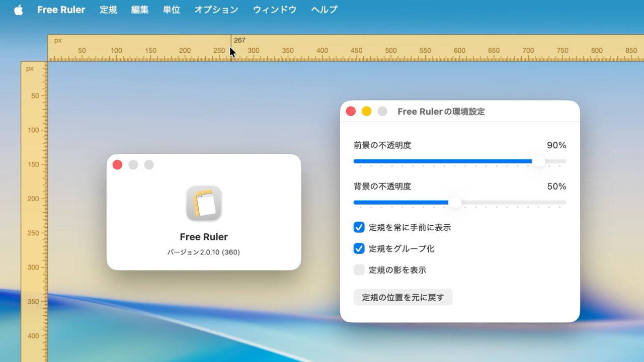Minimize the 環境設定 preferences window
Image resolution: width=644 pixels, height=362 pixels.
[367, 112]
